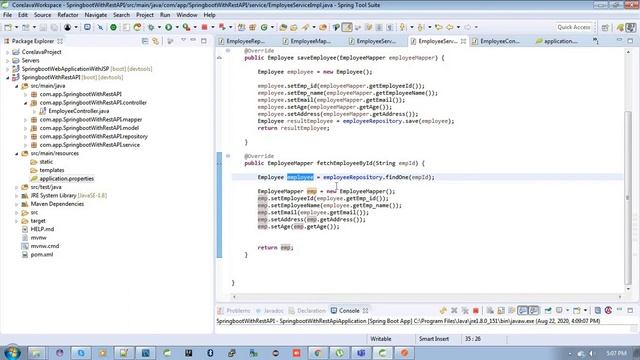This screenshot has height=360, width=640.
Task: Open the Window menu
Action: pyautogui.click(x=187, y=15)
